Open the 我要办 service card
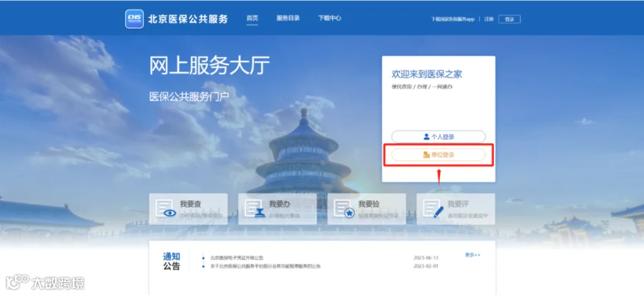 [x=277, y=208]
